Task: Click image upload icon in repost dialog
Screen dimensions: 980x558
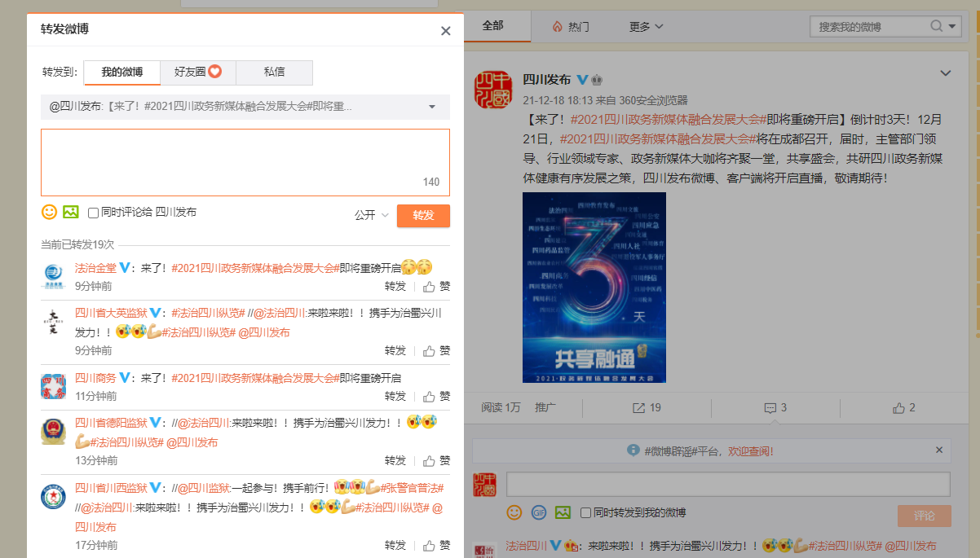Action: [71, 212]
